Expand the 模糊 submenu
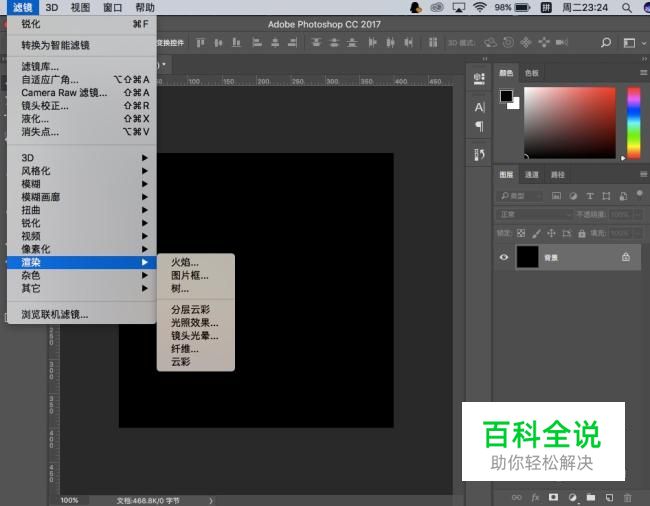The width and height of the screenshot is (650, 506). (82, 184)
